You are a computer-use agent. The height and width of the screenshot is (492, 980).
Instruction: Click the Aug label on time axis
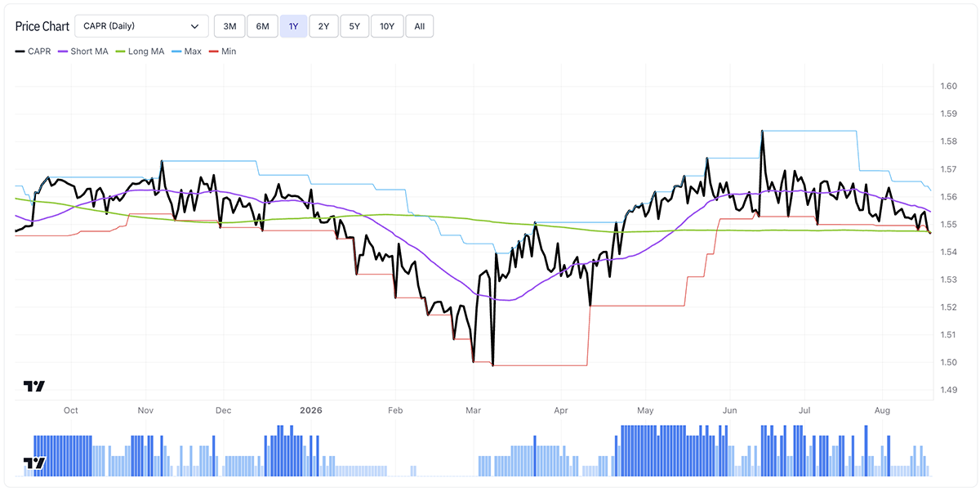(x=883, y=410)
